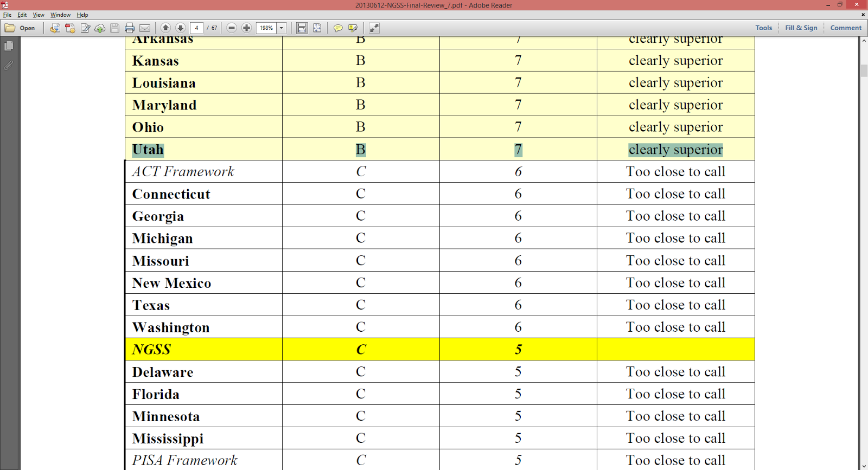Click the 'Georgia' state name

pyautogui.click(x=158, y=216)
